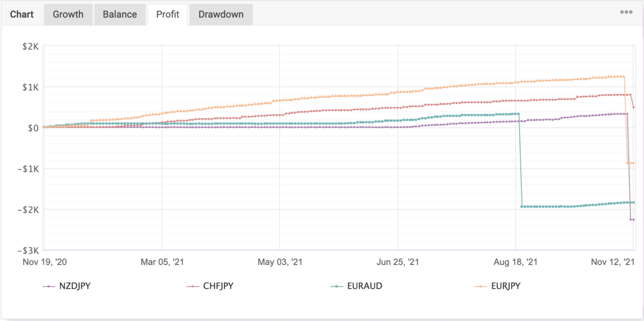Click the final CHFJPY data point
This screenshot has width=644, height=321.
click(634, 107)
